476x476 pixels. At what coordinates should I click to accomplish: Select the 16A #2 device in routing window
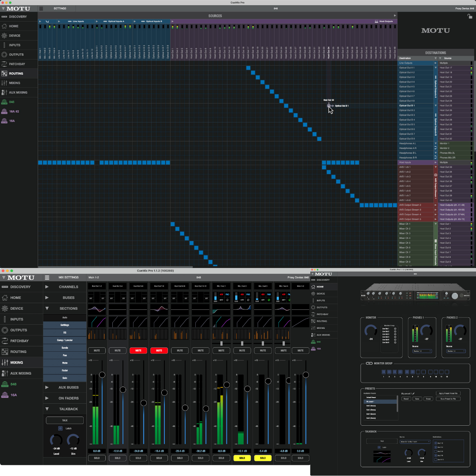coord(19,112)
